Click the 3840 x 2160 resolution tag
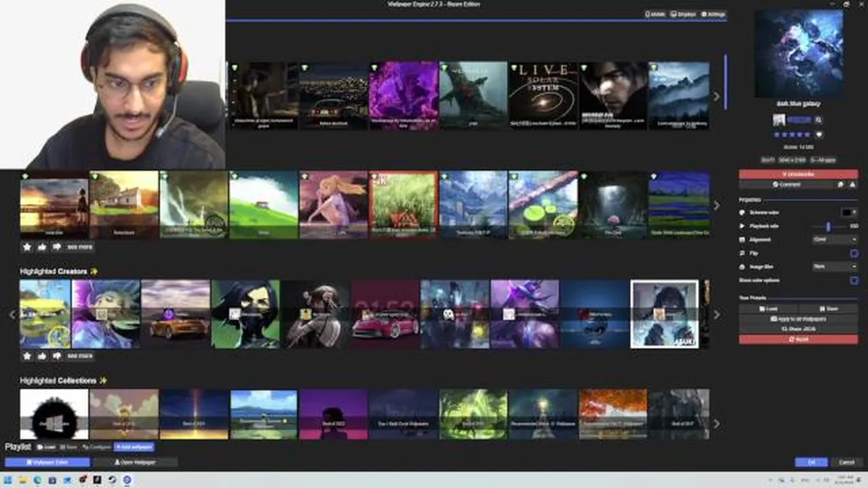The image size is (868, 488). point(791,160)
